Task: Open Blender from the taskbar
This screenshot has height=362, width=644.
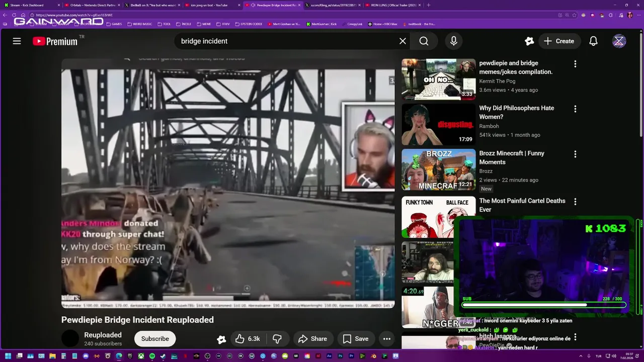Action: (374, 356)
